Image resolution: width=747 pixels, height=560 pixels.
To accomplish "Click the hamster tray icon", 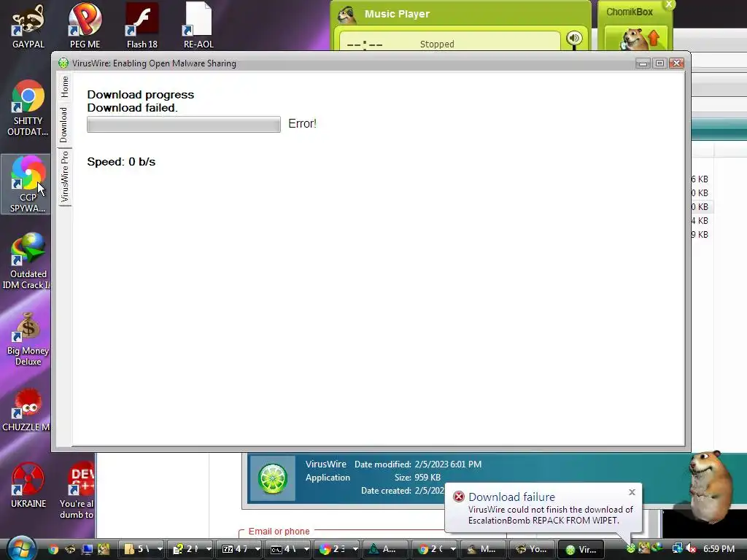I will pyautogui.click(x=644, y=548).
